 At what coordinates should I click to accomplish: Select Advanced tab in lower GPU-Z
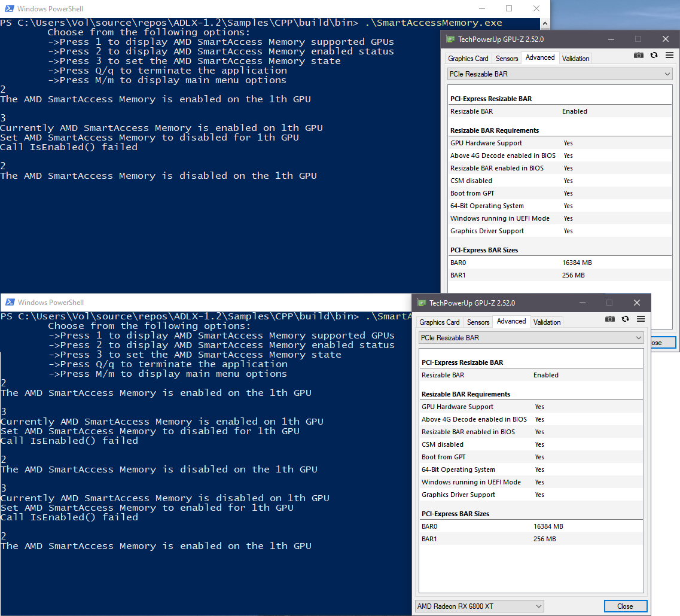[511, 321]
